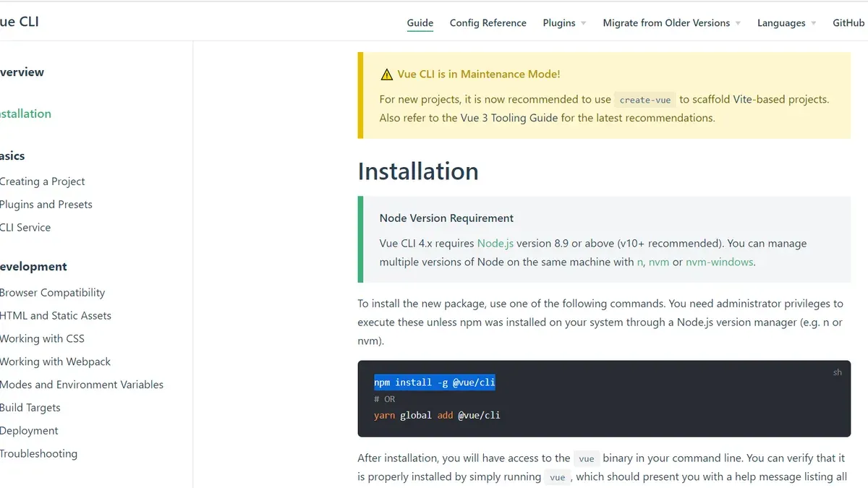This screenshot has height=488, width=868.
Task: Open Working with Webpack page
Action: [x=55, y=362]
